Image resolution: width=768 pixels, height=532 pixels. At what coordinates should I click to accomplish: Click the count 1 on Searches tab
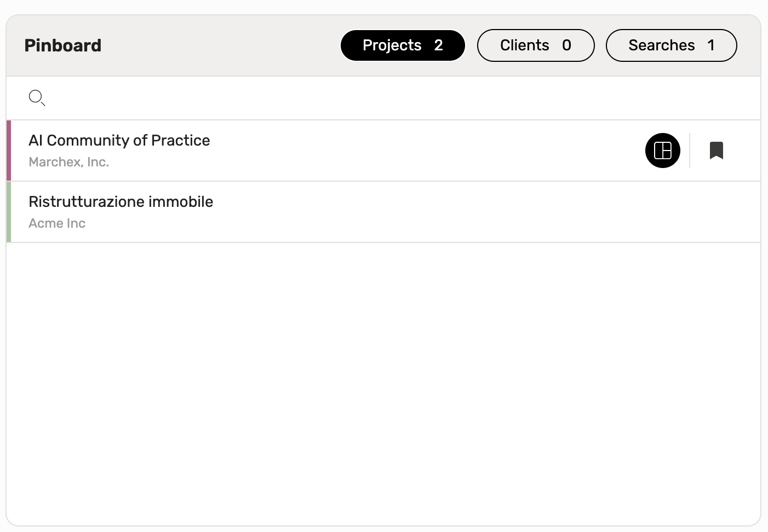pos(710,45)
